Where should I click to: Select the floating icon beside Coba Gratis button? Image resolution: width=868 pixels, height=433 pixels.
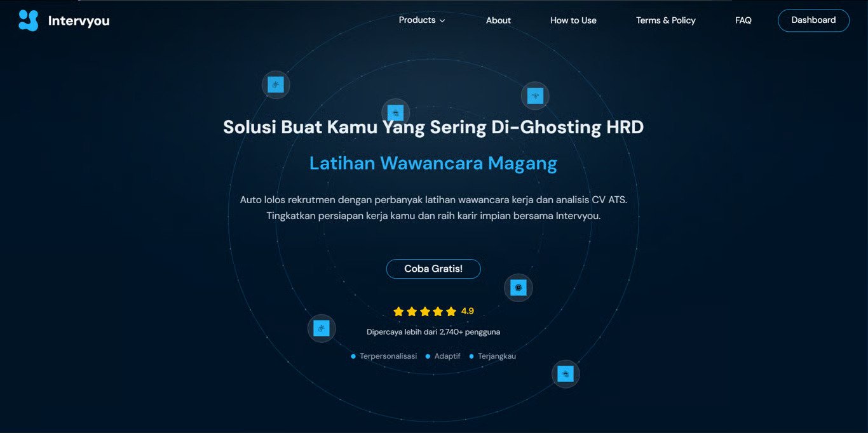pos(519,288)
